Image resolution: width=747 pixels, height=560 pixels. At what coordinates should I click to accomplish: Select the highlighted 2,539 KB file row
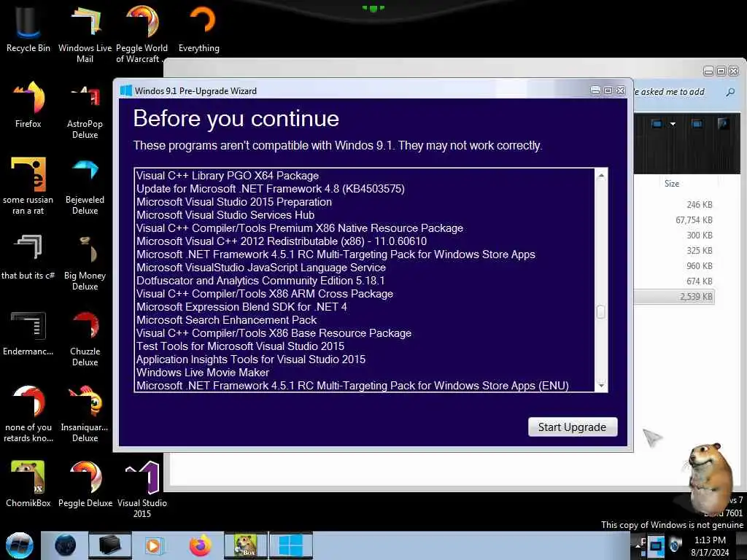pyautogui.click(x=674, y=297)
